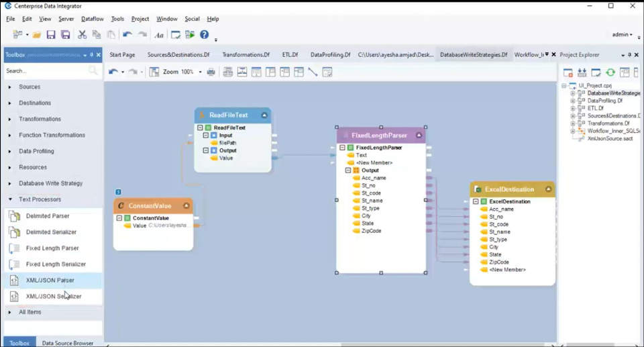Collapse the ExcelDestination object header arrow

click(548, 189)
